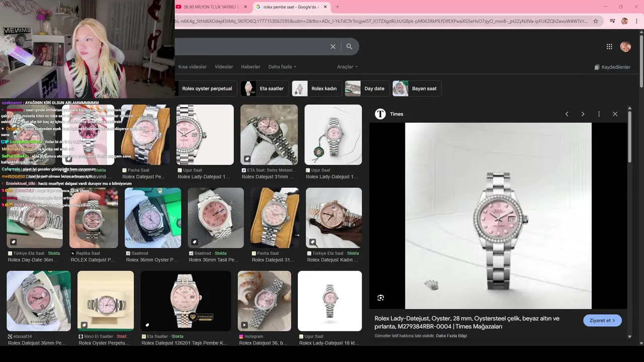
Task: Open the İkinci El Saatler Rolex Oyster thumbnail
Action: 106,301
